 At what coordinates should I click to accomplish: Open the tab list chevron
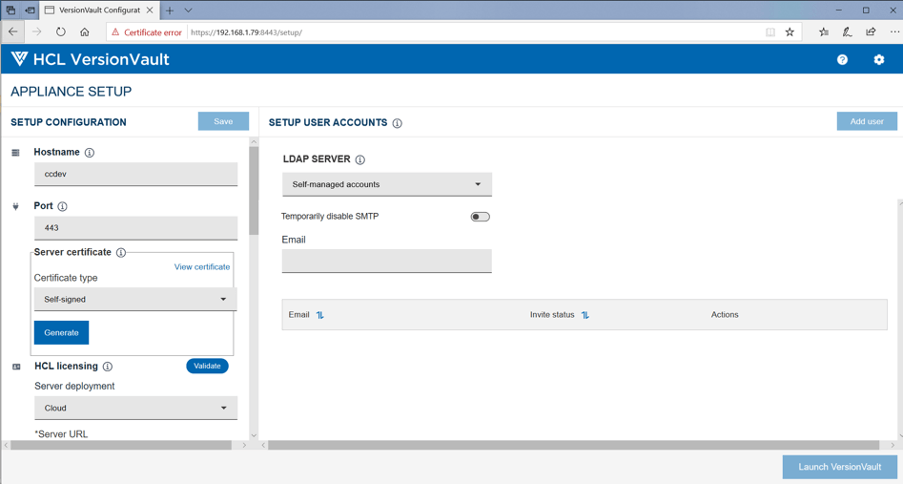pyautogui.click(x=189, y=10)
